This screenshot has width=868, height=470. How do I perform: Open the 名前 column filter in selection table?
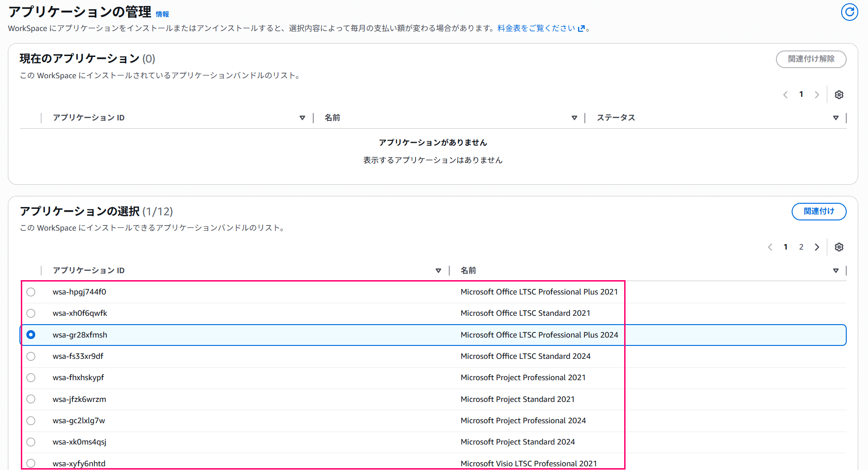pyautogui.click(x=836, y=270)
